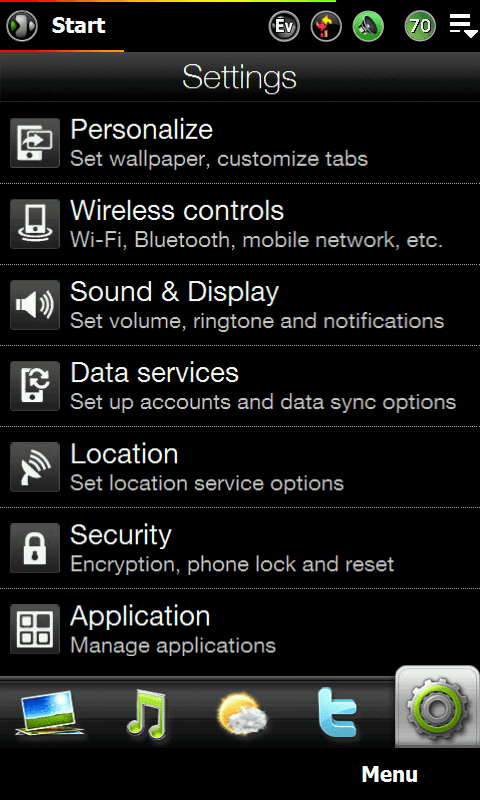480x800 pixels.
Task: Tap the Sound & Display speaker icon
Action: pyautogui.click(x=35, y=305)
